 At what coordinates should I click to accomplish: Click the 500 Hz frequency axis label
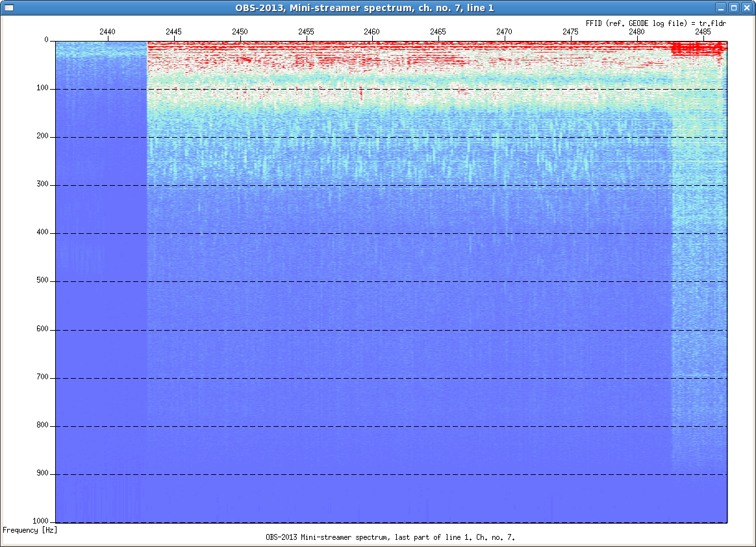tap(43, 281)
